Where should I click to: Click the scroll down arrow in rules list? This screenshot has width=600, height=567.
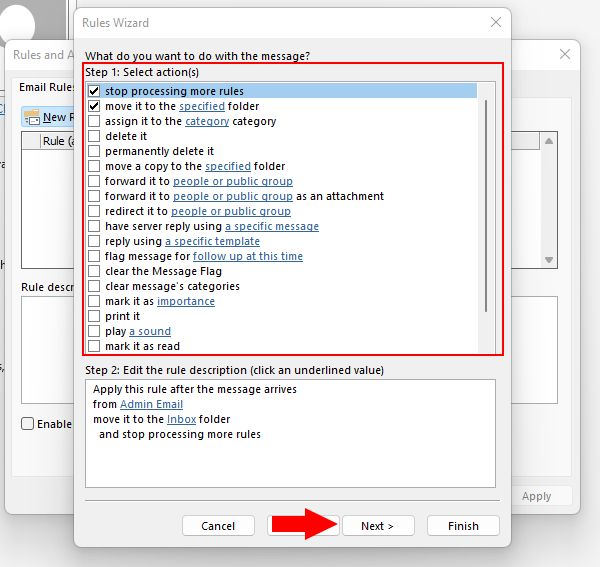click(547, 260)
